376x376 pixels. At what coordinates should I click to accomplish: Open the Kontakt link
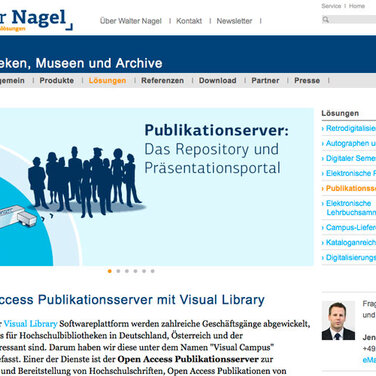tap(189, 21)
